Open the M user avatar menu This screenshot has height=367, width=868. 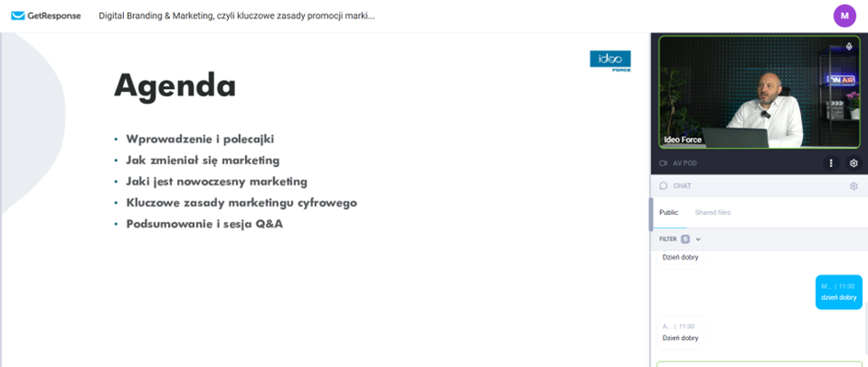[x=844, y=16]
